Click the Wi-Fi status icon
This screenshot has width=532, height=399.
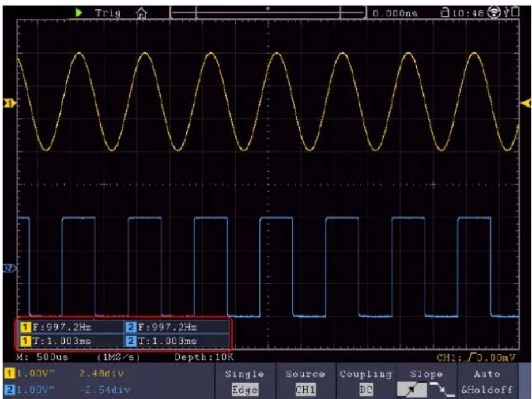[494, 13]
